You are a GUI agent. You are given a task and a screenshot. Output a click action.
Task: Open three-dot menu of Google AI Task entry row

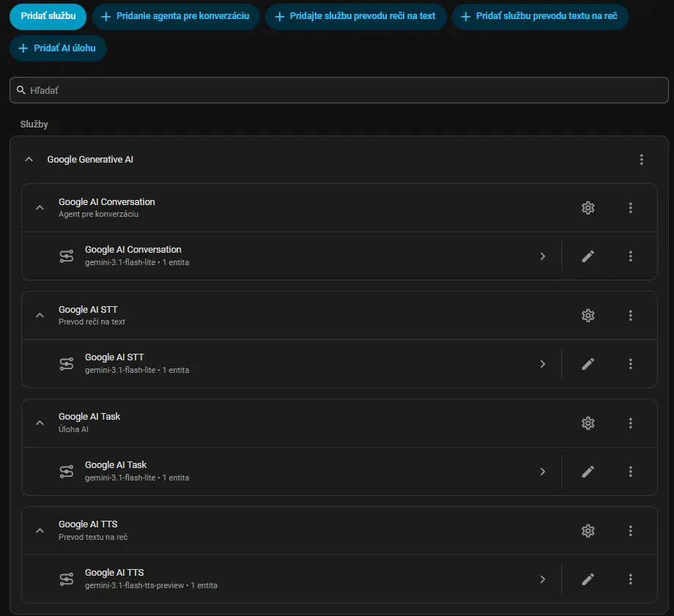coord(631,472)
